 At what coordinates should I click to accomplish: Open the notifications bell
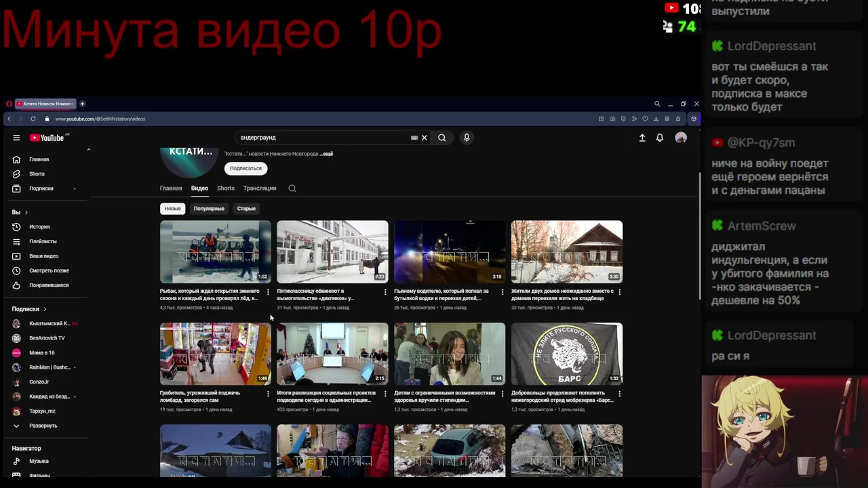(660, 138)
